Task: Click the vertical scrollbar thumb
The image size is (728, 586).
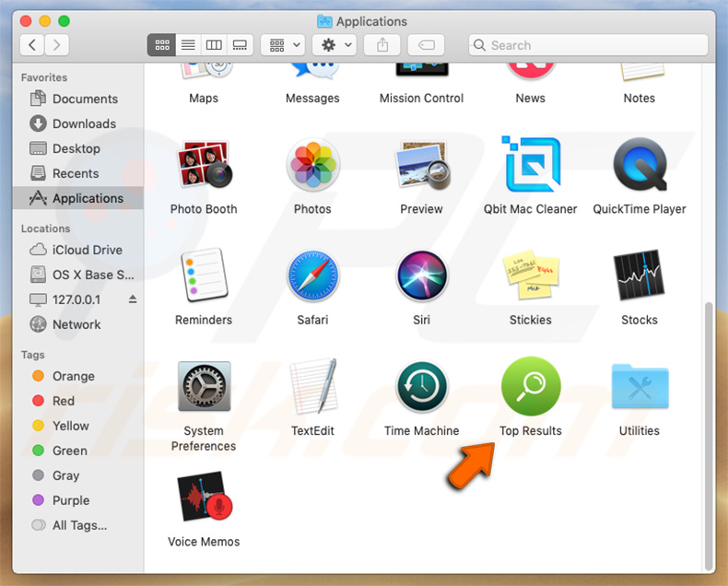Action: [x=708, y=437]
